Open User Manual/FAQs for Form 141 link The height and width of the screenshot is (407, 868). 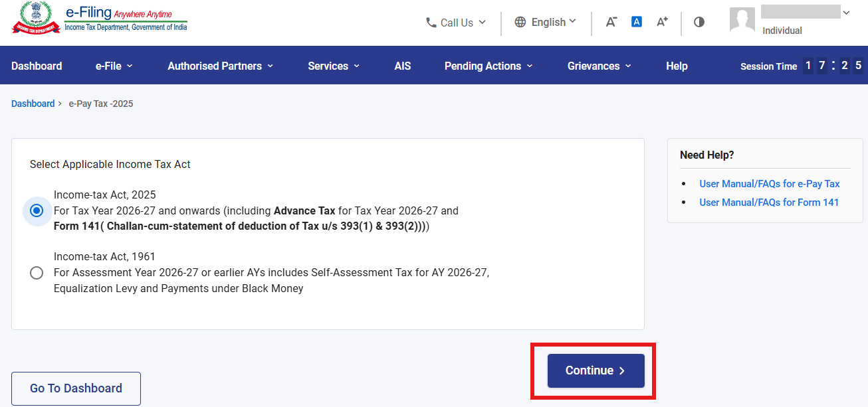pos(769,202)
